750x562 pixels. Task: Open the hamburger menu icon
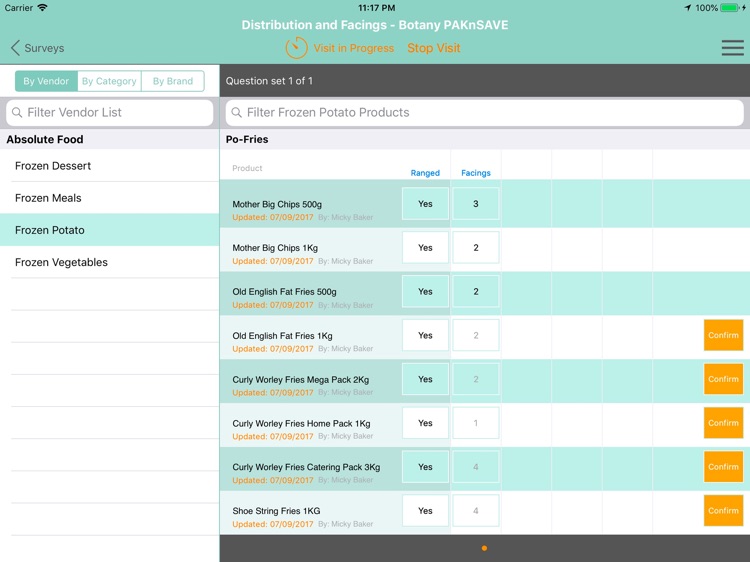pos(732,48)
